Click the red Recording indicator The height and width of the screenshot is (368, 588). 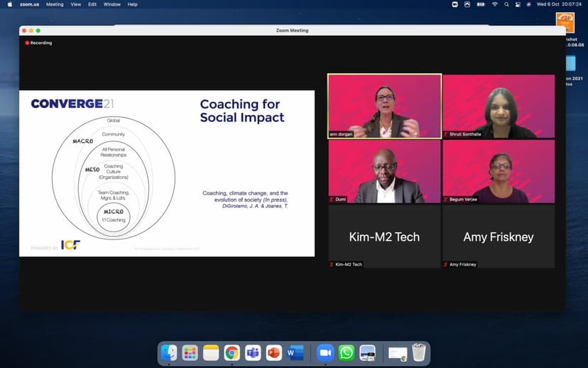pos(38,43)
